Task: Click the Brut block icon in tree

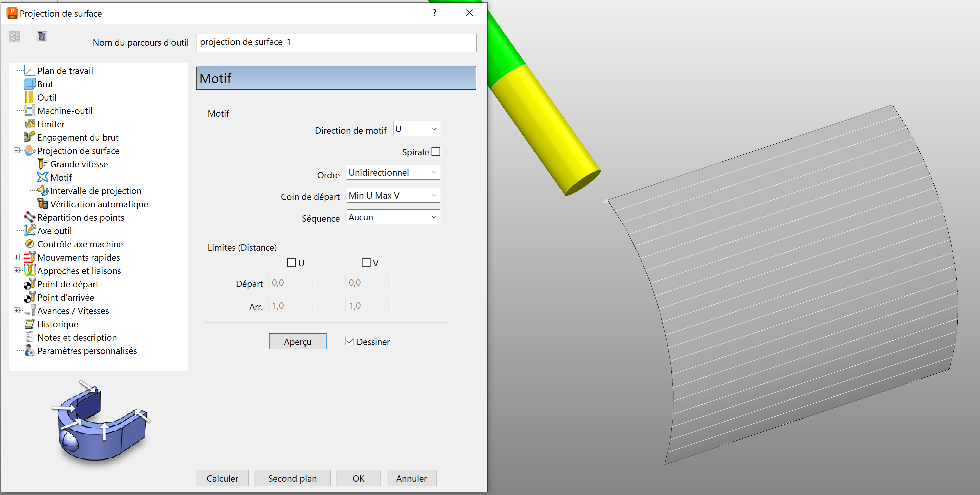Action: tap(29, 84)
